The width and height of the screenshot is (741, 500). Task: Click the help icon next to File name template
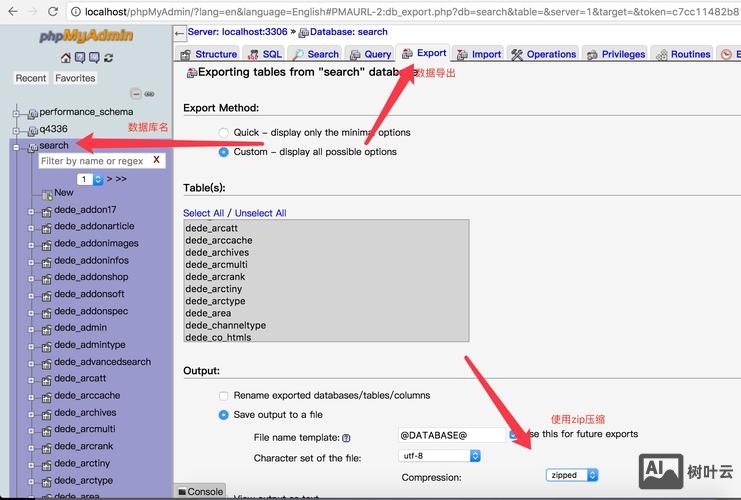(346, 438)
